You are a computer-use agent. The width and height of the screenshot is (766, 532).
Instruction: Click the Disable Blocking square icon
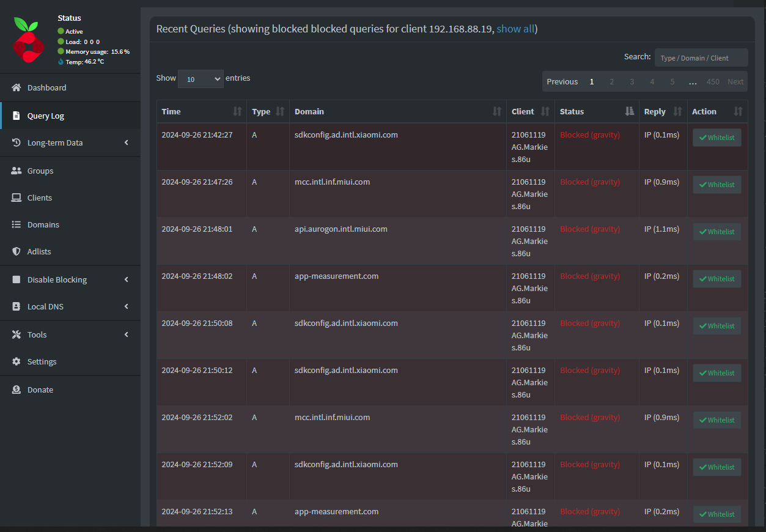pyautogui.click(x=17, y=279)
